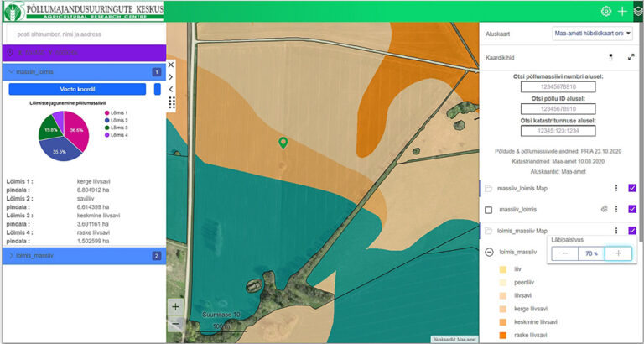Viewport: 644px width, 344px height.
Task: Toggle massiiv_loimis Map layer visibility checkbox
Action: click(632, 189)
